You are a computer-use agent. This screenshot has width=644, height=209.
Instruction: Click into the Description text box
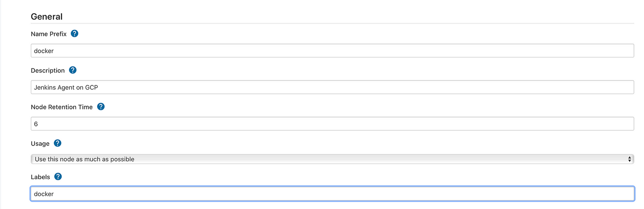332,87
